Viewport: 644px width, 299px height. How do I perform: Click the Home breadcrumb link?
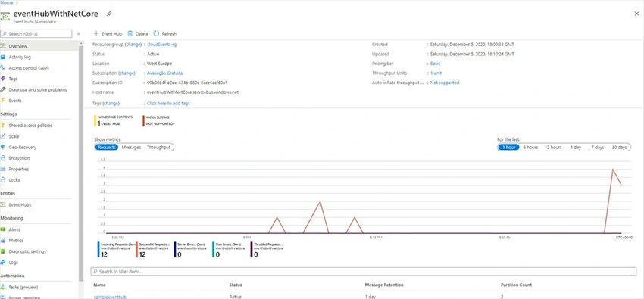[x=7, y=2]
